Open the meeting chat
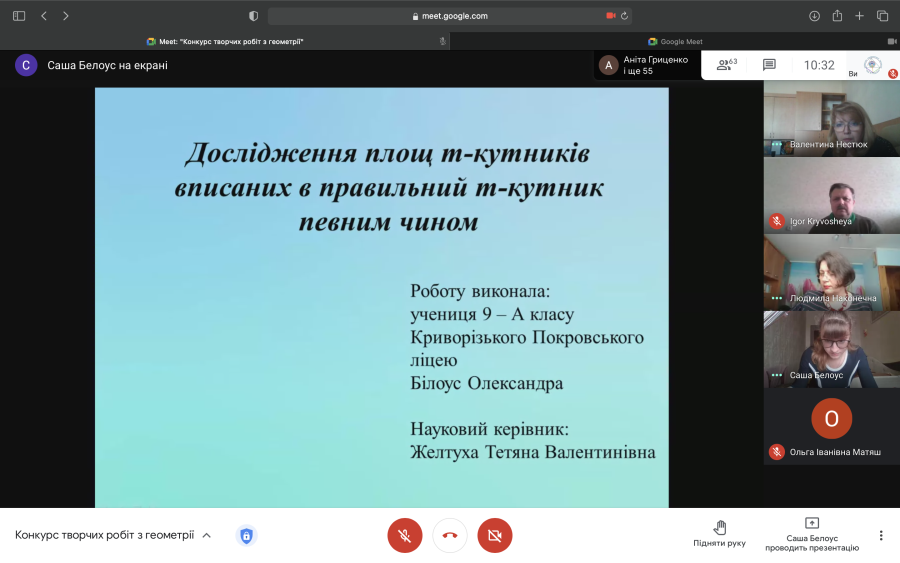This screenshot has width=900, height=563. tap(769, 65)
